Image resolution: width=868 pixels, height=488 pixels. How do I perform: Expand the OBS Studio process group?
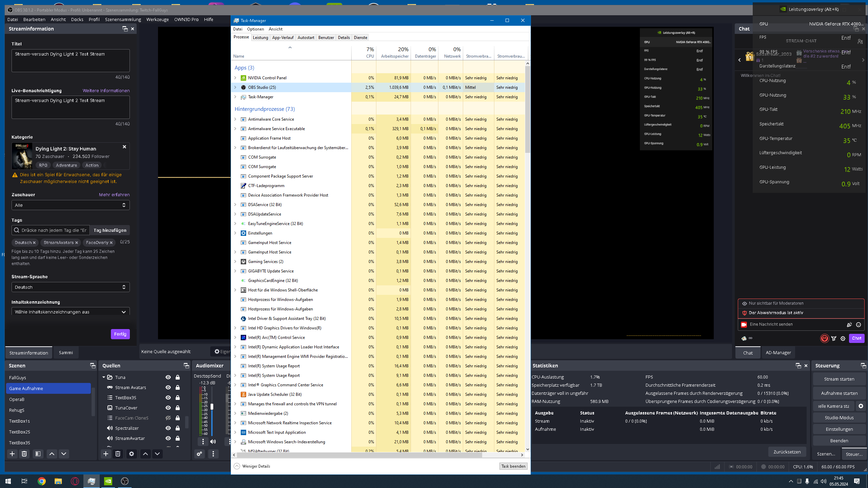235,87
